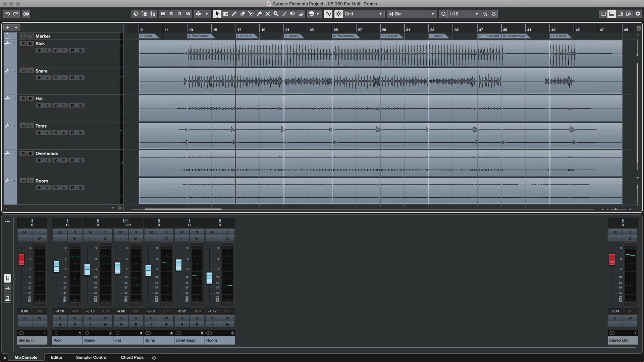Toggle Snap on/off button
The height and width of the screenshot is (362, 644).
point(338,14)
